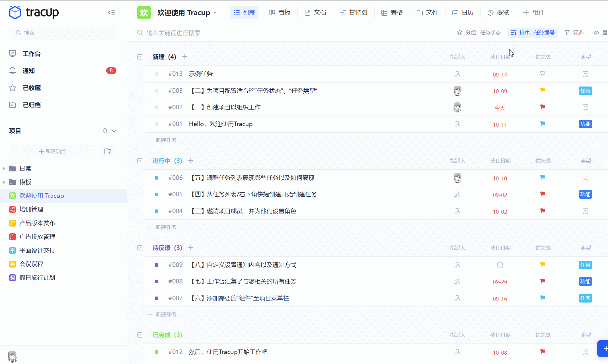Expand the 日常 folder in project tree
The image size is (608, 364).
tap(4, 168)
